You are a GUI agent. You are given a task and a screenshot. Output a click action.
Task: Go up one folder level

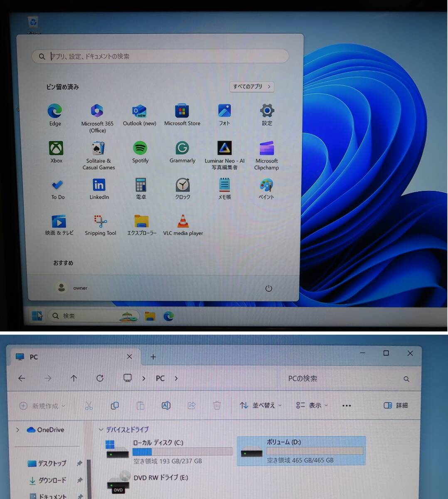point(74,378)
